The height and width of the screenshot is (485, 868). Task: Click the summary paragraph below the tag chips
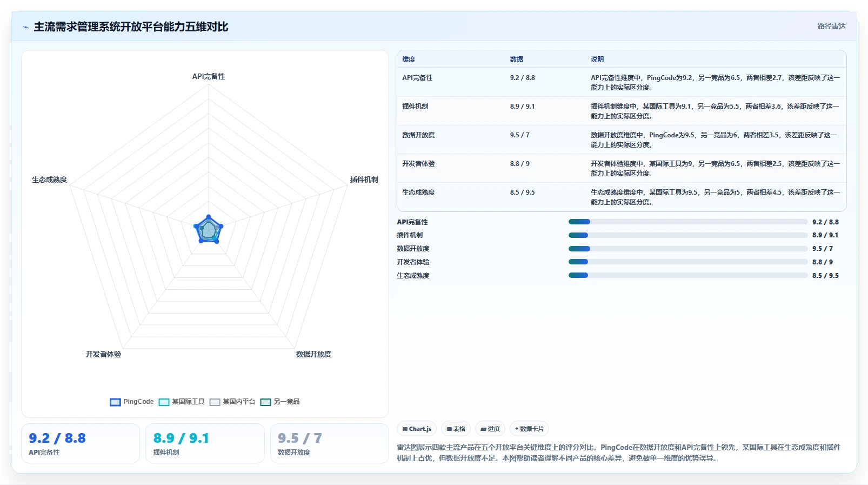click(x=619, y=453)
